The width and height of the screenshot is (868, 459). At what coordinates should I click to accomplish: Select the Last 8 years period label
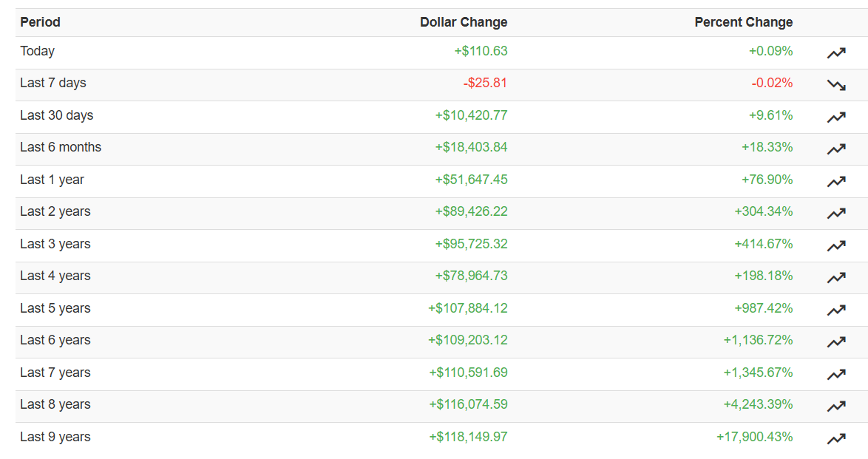[55, 404]
